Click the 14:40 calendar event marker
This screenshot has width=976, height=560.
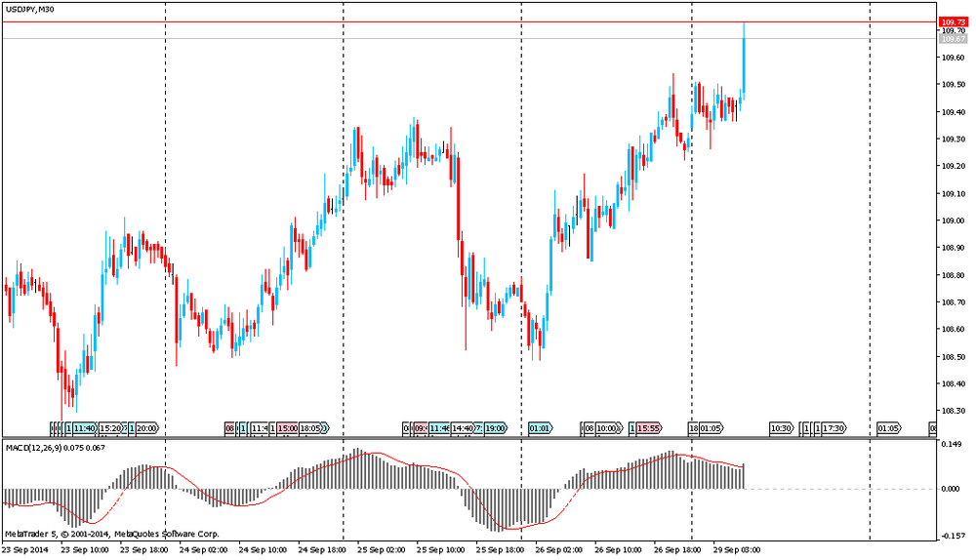click(x=461, y=428)
